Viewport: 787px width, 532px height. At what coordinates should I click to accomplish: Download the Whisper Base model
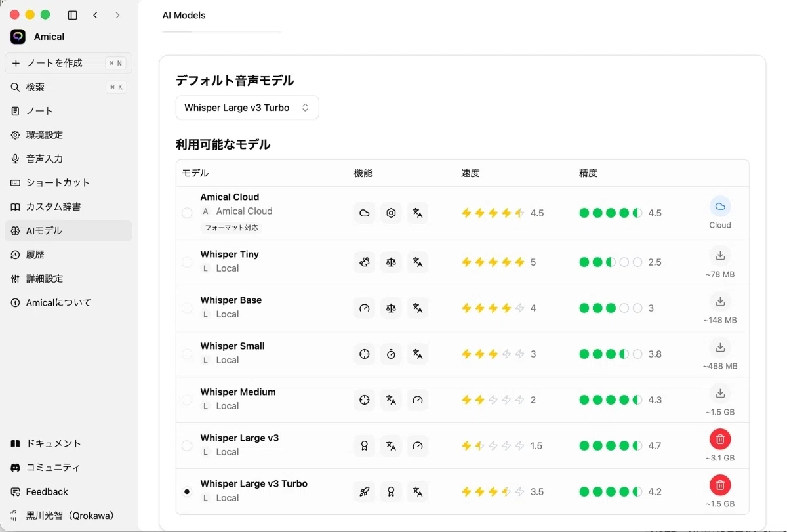[x=720, y=301]
